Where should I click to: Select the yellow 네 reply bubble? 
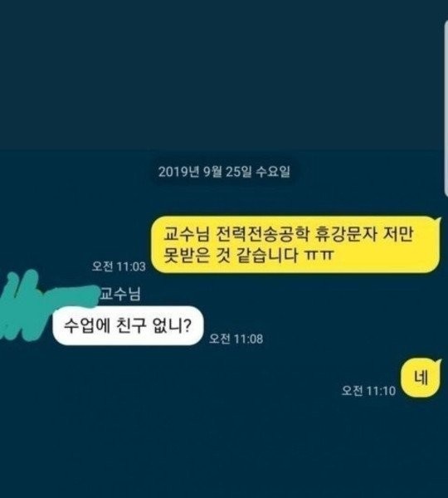[421, 378]
